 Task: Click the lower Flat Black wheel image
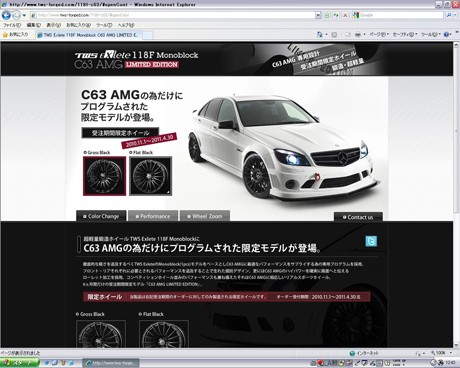164,334
